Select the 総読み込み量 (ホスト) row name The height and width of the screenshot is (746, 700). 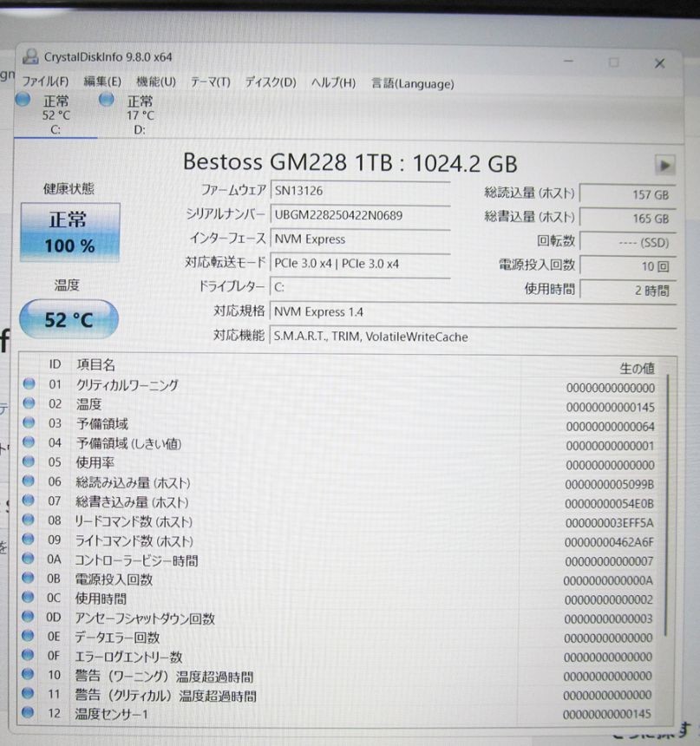[133, 482]
